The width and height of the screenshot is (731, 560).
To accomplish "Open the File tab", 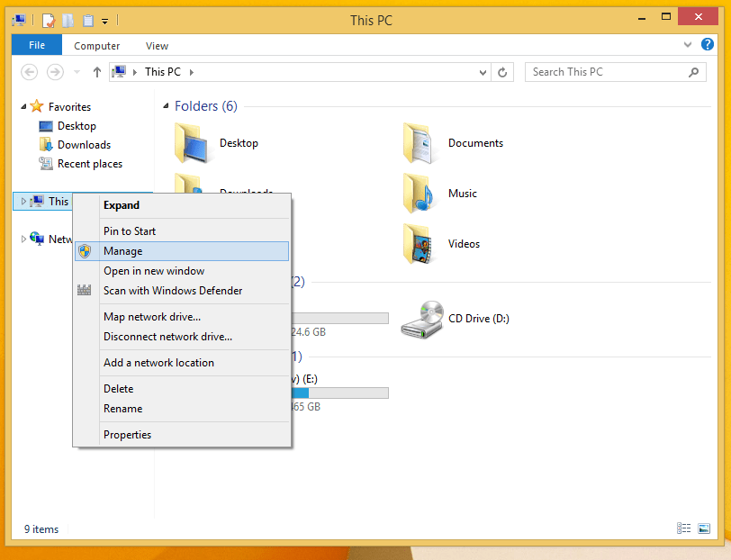I will tap(37, 45).
